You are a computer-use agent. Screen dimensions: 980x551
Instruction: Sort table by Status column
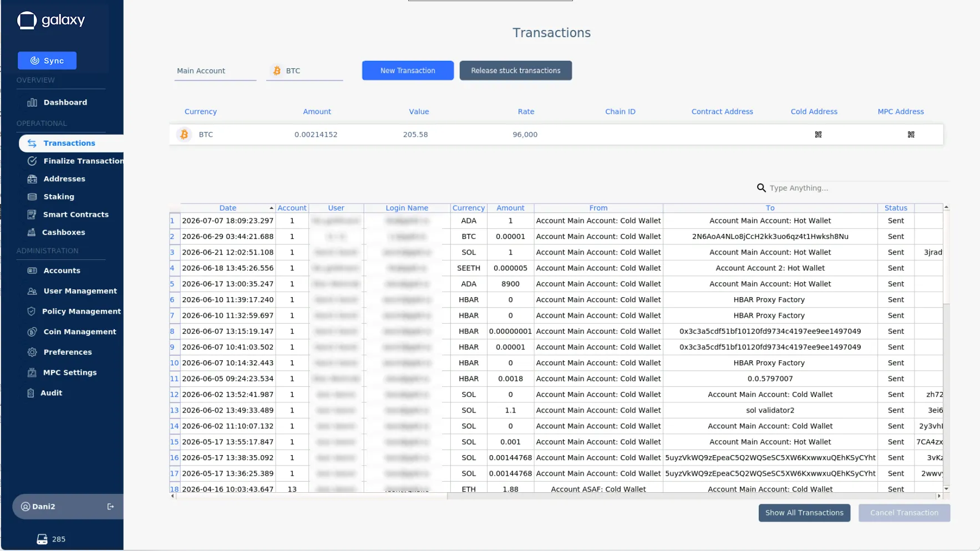click(896, 208)
